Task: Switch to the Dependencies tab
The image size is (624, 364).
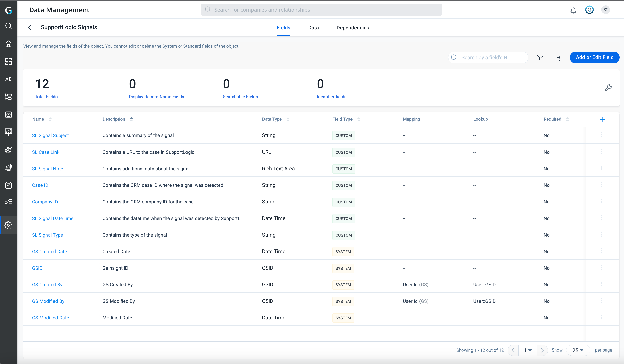Action: click(353, 28)
